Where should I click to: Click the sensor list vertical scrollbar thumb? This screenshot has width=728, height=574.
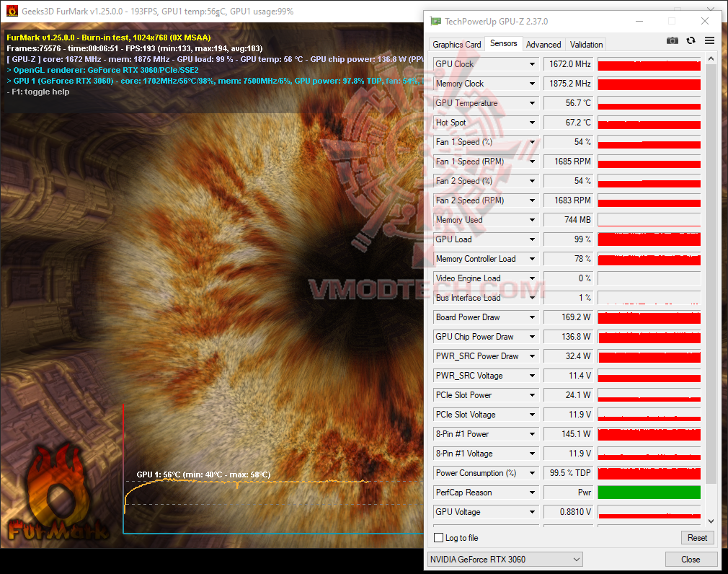click(x=711, y=274)
